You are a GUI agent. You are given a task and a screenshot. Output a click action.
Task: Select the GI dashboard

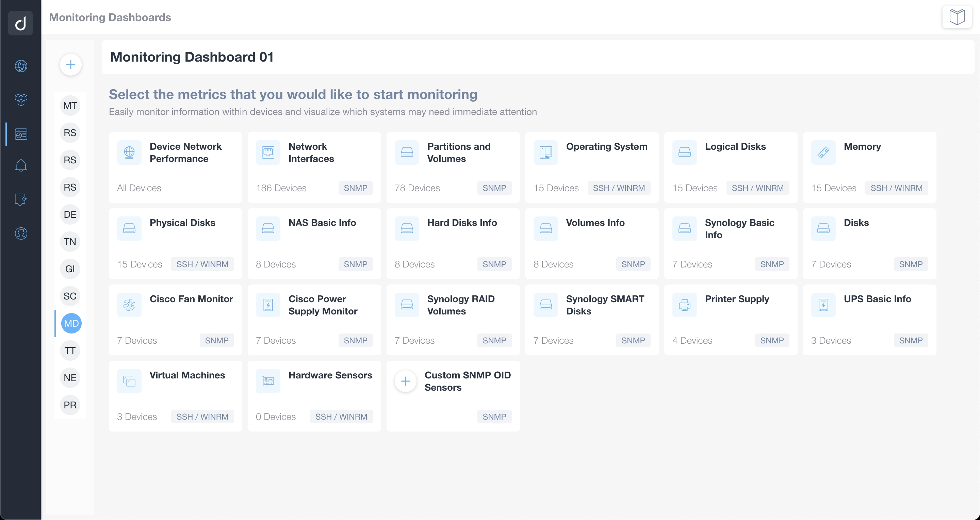[x=70, y=269]
